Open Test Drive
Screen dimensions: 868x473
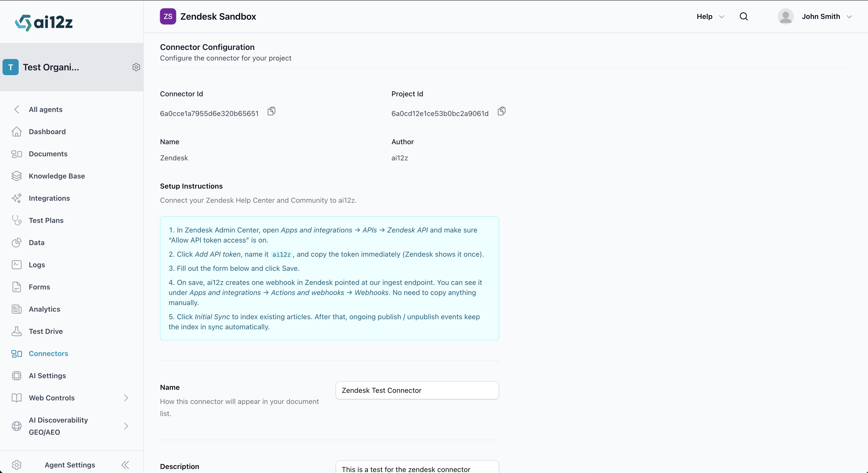point(46,332)
